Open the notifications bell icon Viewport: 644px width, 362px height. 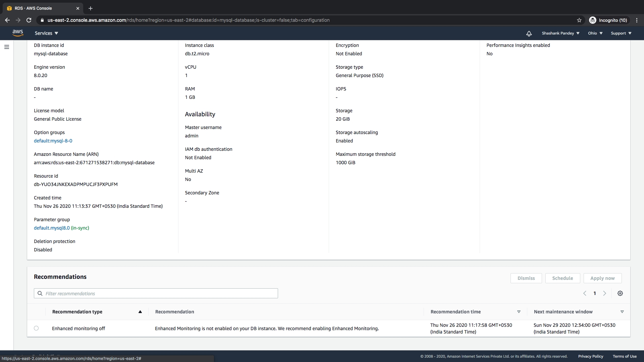point(529,34)
